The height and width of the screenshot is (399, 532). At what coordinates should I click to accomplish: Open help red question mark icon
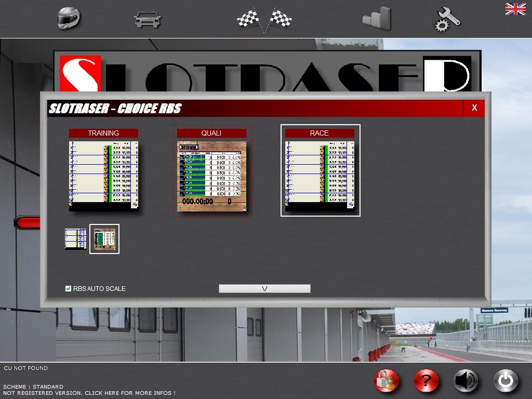(x=426, y=380)
